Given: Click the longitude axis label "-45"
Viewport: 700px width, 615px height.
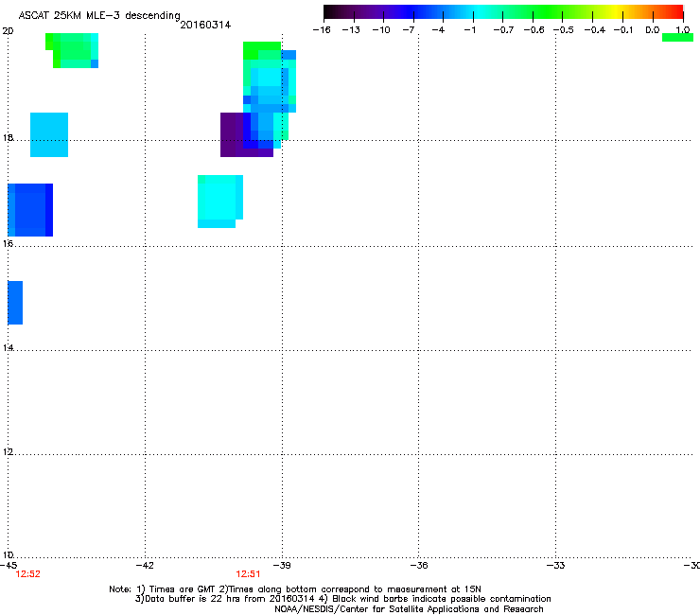Looking at the screenshot, I should click(x=9, y=566).
